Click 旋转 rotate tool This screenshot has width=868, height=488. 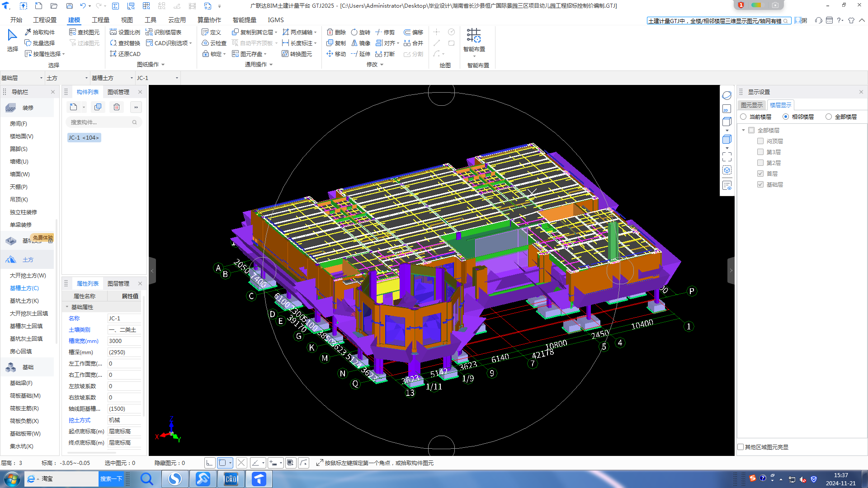361,32
